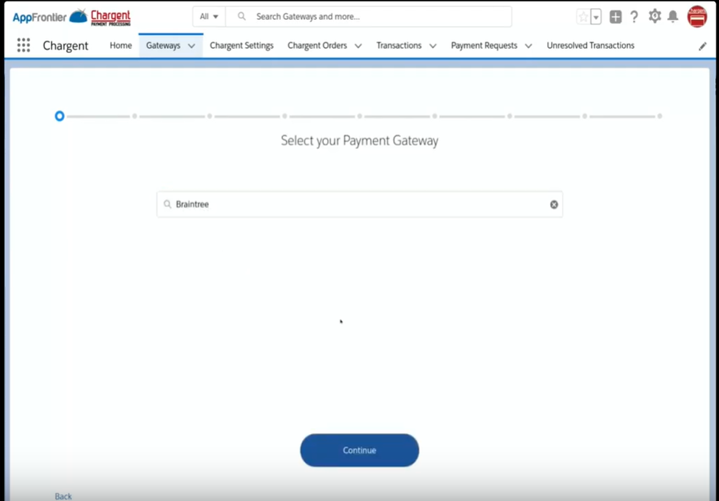Open the Chargent Settings tab
719x501 pixels.
pos(241,46)
